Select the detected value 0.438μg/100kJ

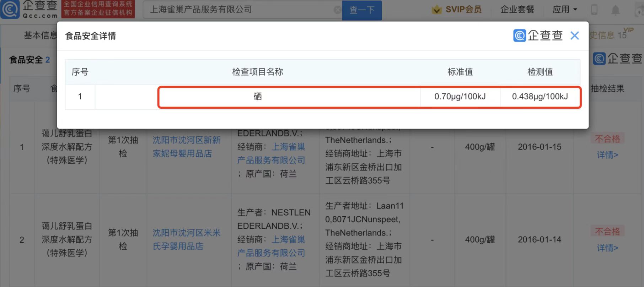[540, 97]
